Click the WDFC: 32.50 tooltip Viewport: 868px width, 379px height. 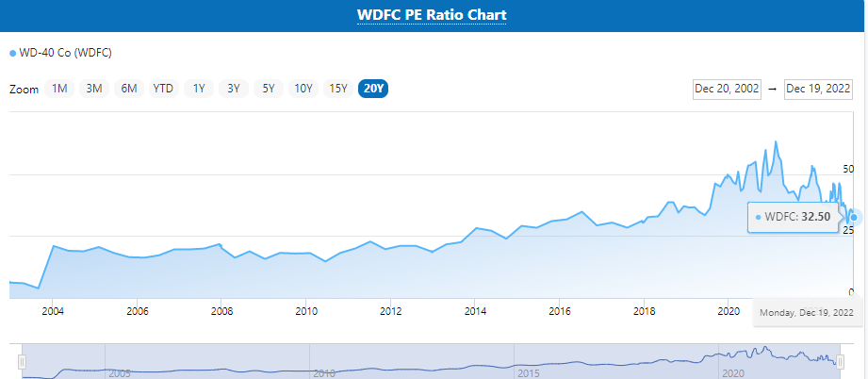click(794, 217)
